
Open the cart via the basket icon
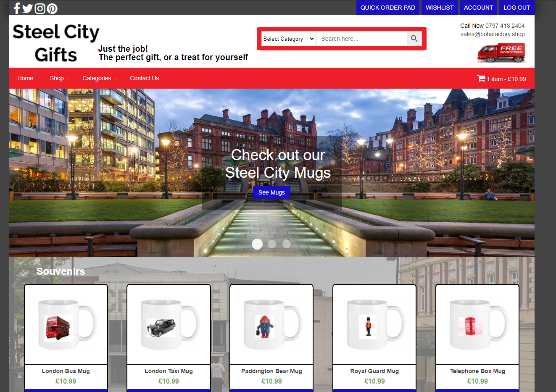coord(481,78)
